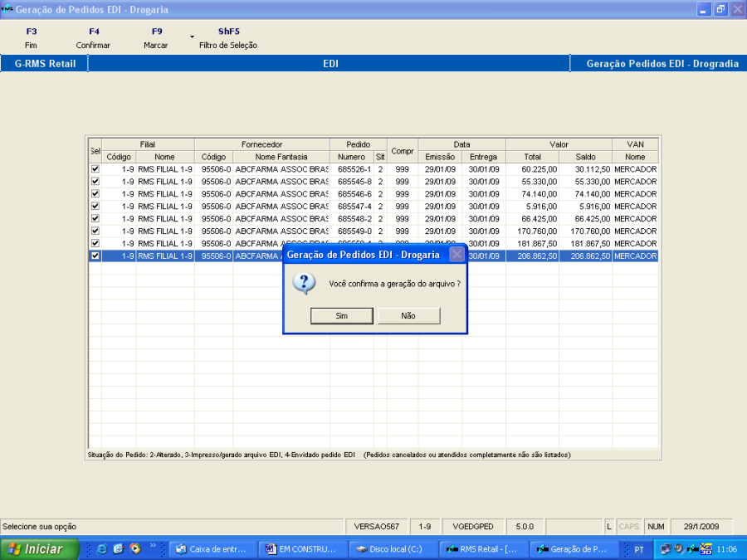The image size is (747, 560).
Task: Click the Windows Iniciar start button
Action: click(39, 549)
